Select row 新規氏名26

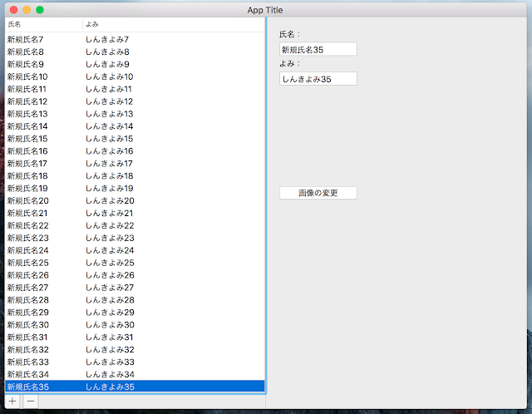[135, 275]
